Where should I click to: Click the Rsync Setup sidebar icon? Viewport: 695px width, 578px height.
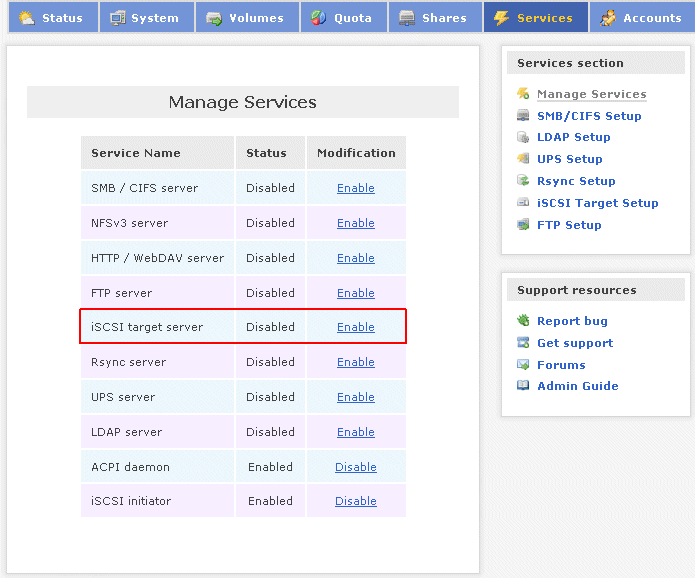[x=523, y=181]
